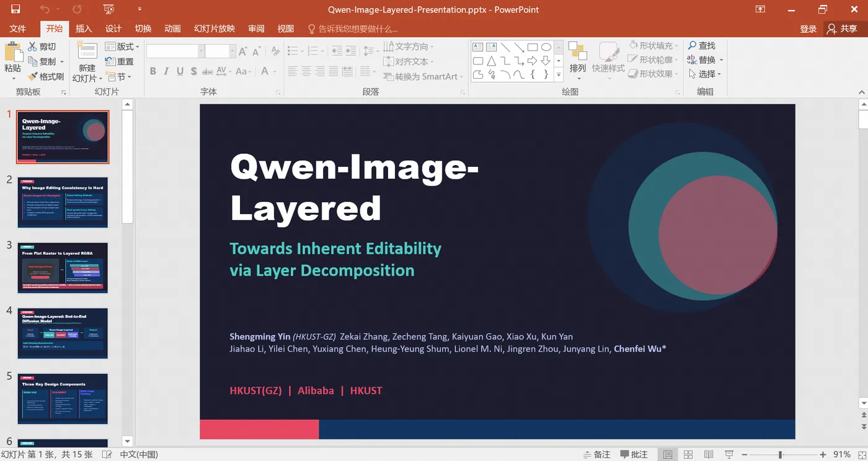Screen dimensions: 868x461
Task: Open the File (文件) tab
Action: (18, 29)
